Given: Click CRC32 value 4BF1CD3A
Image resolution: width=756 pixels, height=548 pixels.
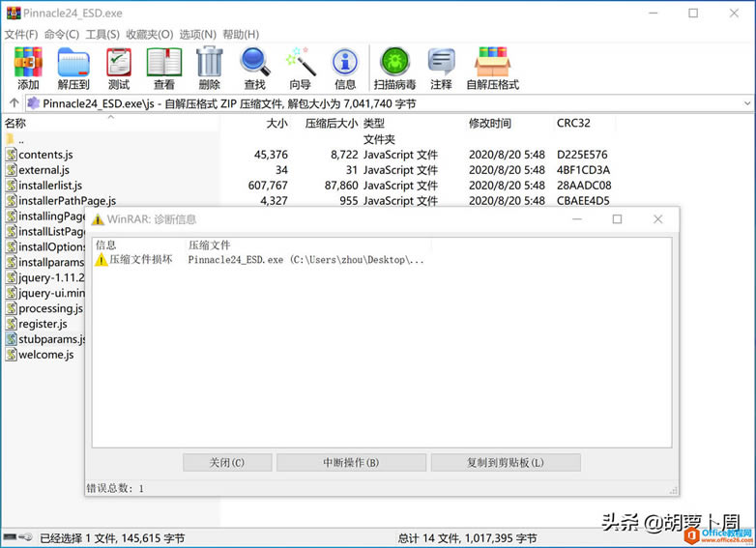Looking at the screenshot, I should click(583, 170).
